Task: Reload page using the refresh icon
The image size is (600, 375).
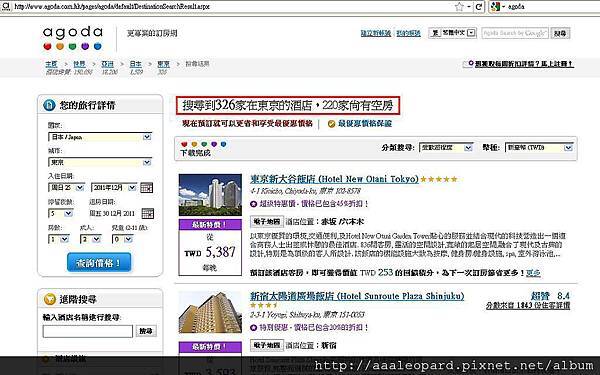Action: (x=479, y=7)
